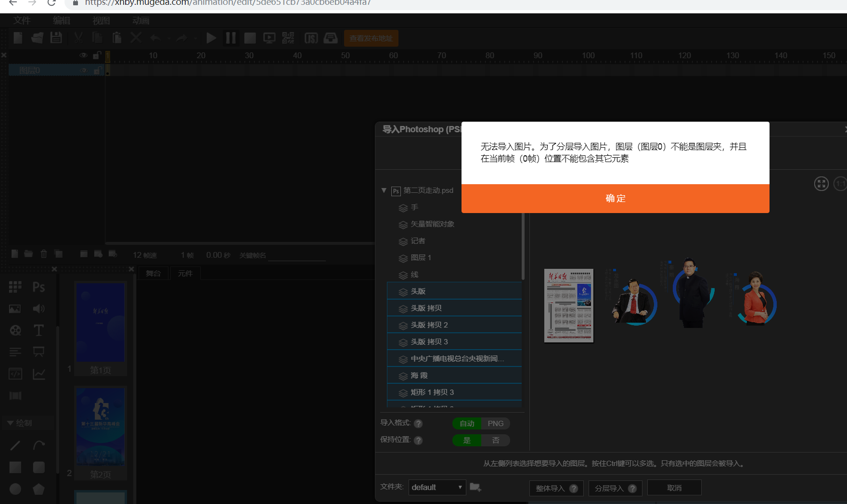Screen dimensions: 847x504
Task: Open the 编辑 menu
Action: [x=62, y=21]
